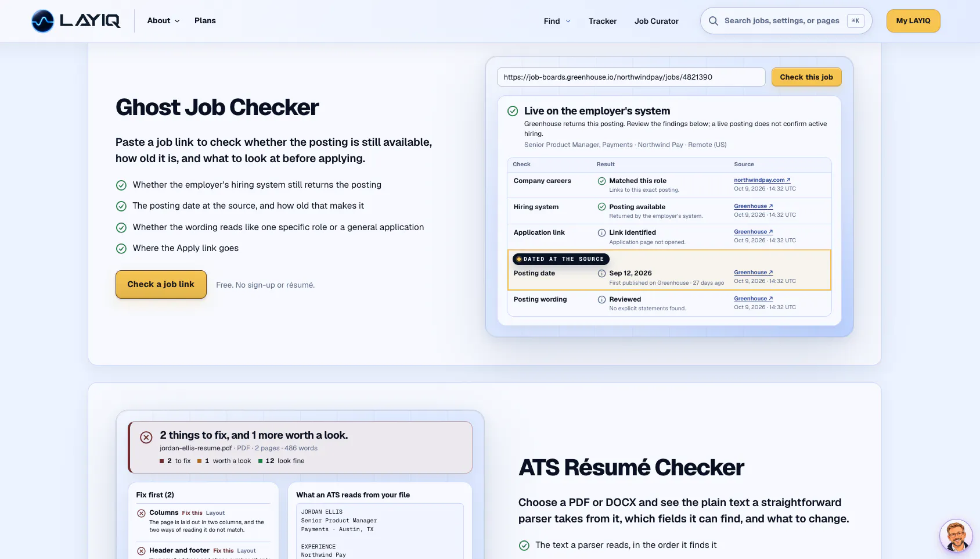The height and width of the screenshot is (559, 980).
Task: Go to the Tracker page
Action: pyautogui.click(x=603, y=21)
